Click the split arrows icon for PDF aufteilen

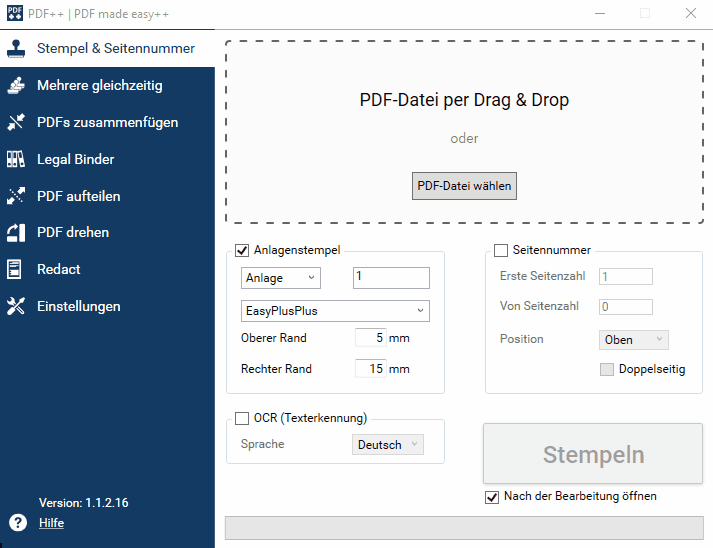coord(16,196)
